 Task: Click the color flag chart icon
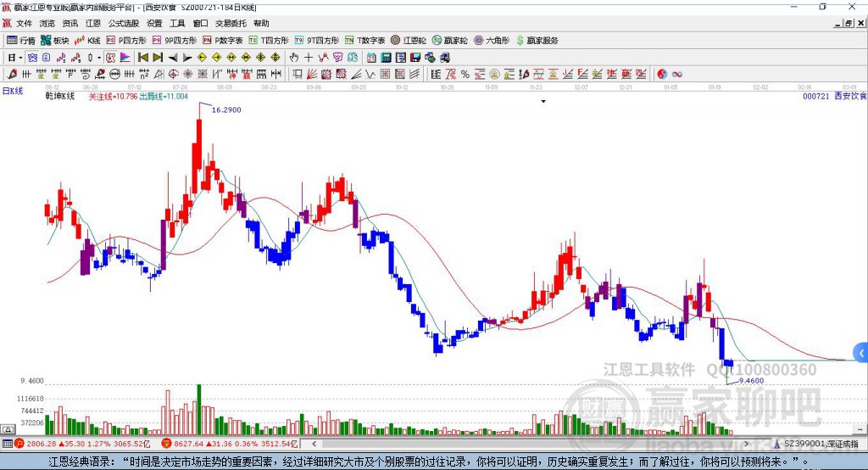point(125,58)
